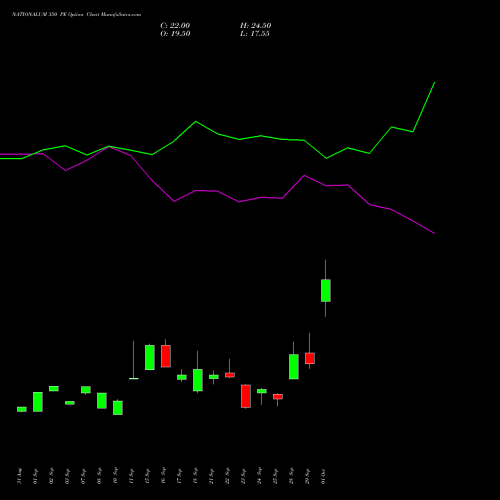Click the red candlestick above 23 Sep

[246, 396]
